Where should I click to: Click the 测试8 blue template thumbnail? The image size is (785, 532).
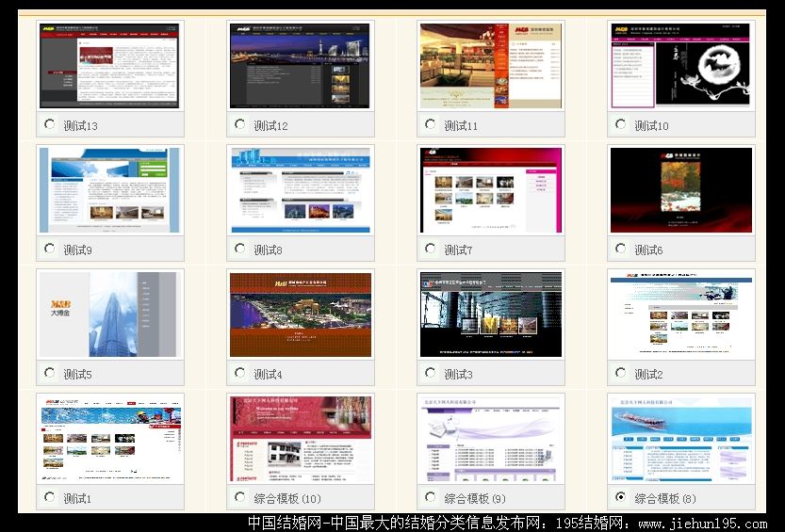click(301, 189)
